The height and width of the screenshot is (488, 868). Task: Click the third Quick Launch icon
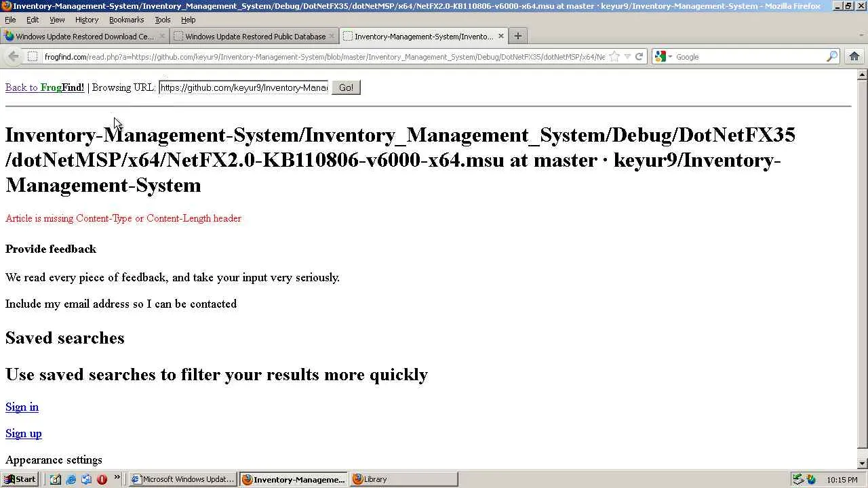coord(86,479)
